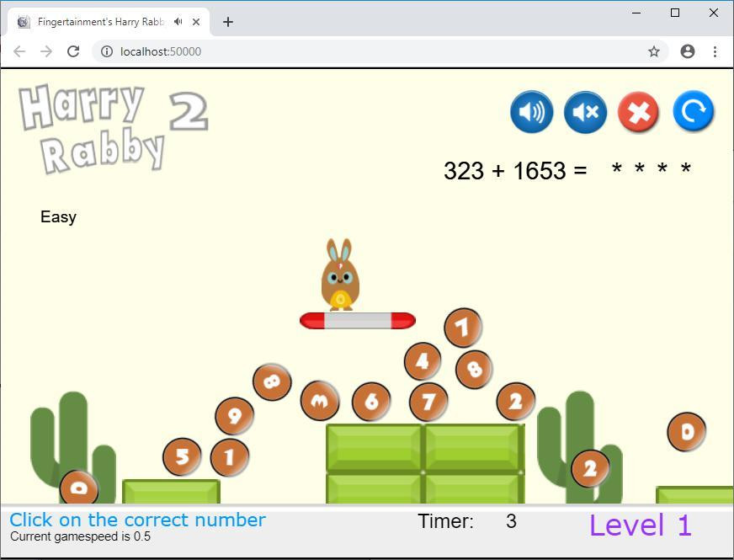
Task: Pick the number 4 ball
Action: click(x=423, y=361)
